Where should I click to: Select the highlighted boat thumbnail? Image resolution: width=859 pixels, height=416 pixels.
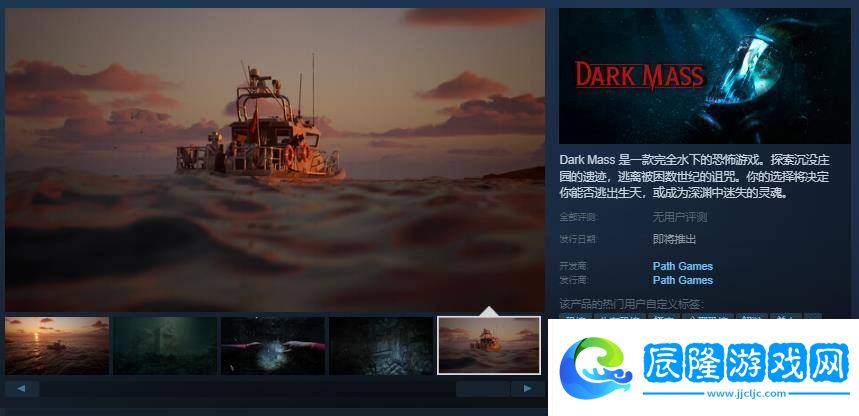489,346
